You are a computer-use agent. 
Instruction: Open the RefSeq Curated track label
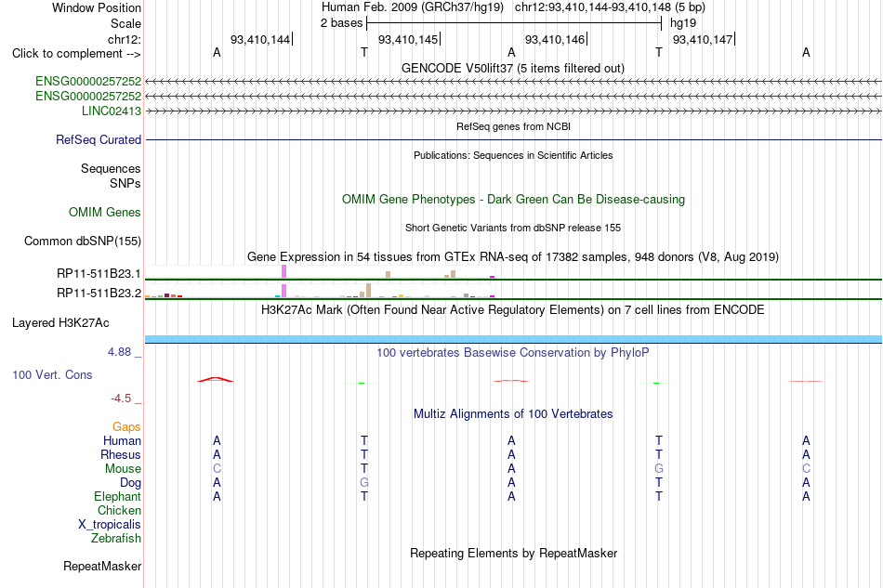click(x=98, y=139)
